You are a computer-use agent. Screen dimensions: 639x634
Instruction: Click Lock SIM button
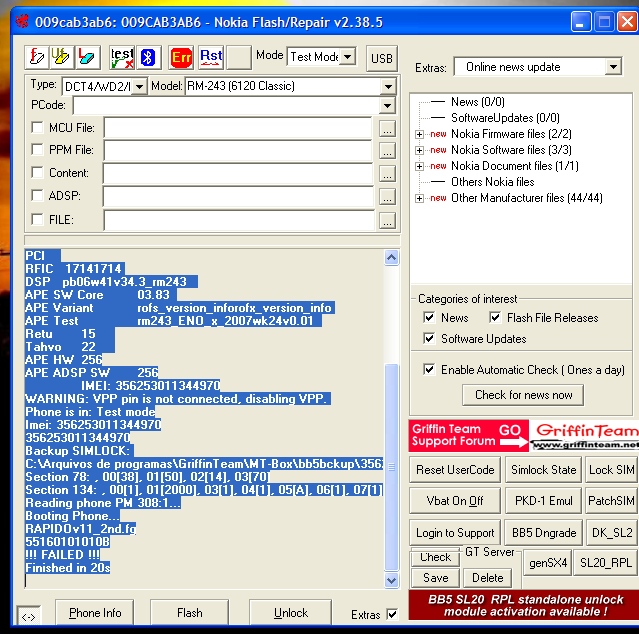[x=611, y=470]
